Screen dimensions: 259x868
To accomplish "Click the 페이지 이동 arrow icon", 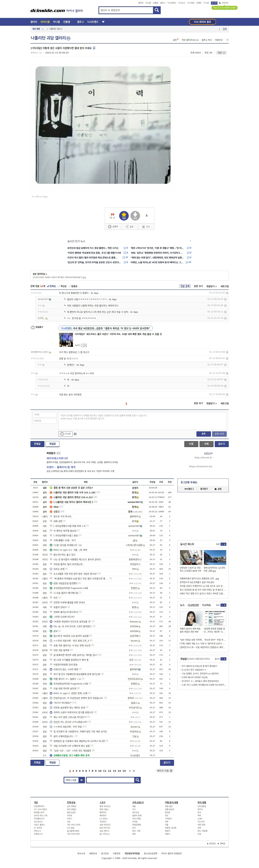I will click(171, 771).
